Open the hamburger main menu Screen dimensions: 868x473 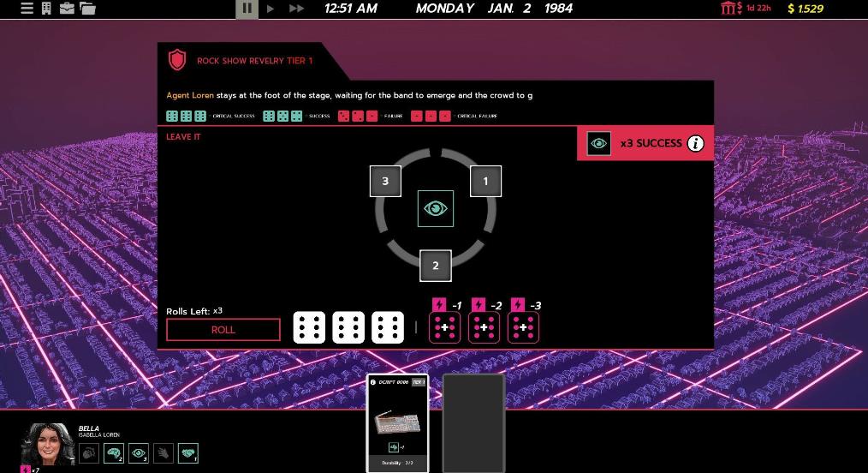pyautogui.click(x=27, y=9)
